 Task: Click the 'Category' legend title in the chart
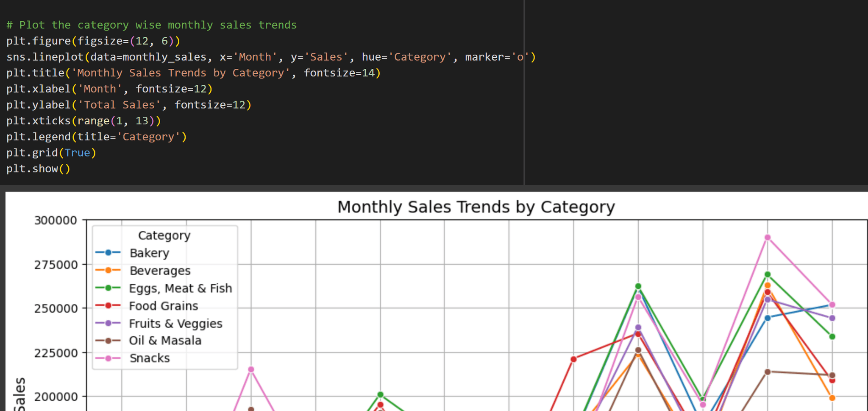coord(164,235)
